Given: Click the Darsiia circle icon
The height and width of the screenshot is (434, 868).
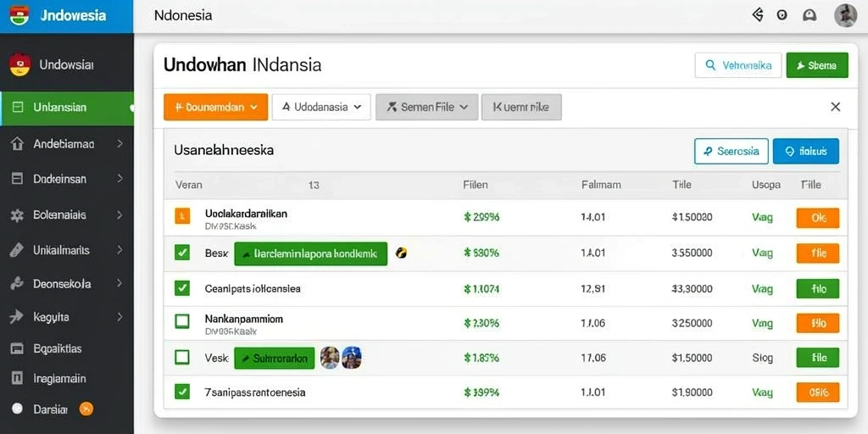Looking at the screenshot, I should 17,409.
